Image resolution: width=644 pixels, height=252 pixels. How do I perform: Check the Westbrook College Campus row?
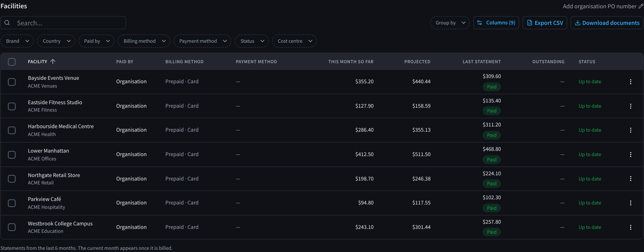pyautogui.click(x=12, y=227)
